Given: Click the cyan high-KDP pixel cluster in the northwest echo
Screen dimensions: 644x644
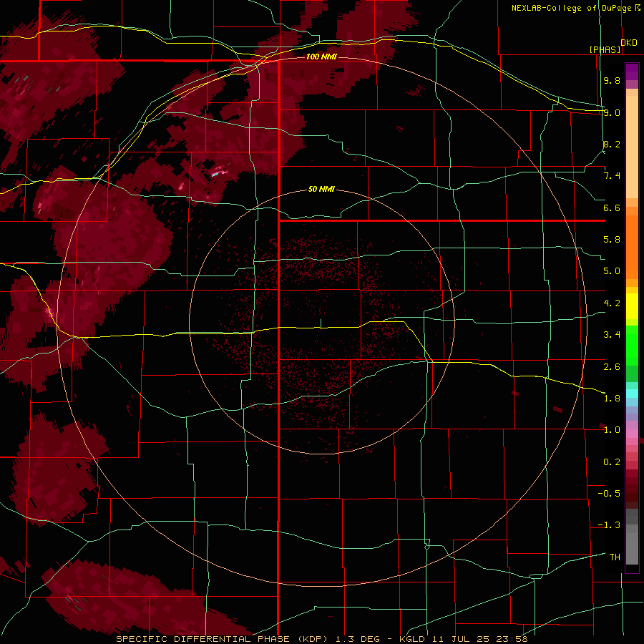Looking at the screenshot, I should (215, 175).
